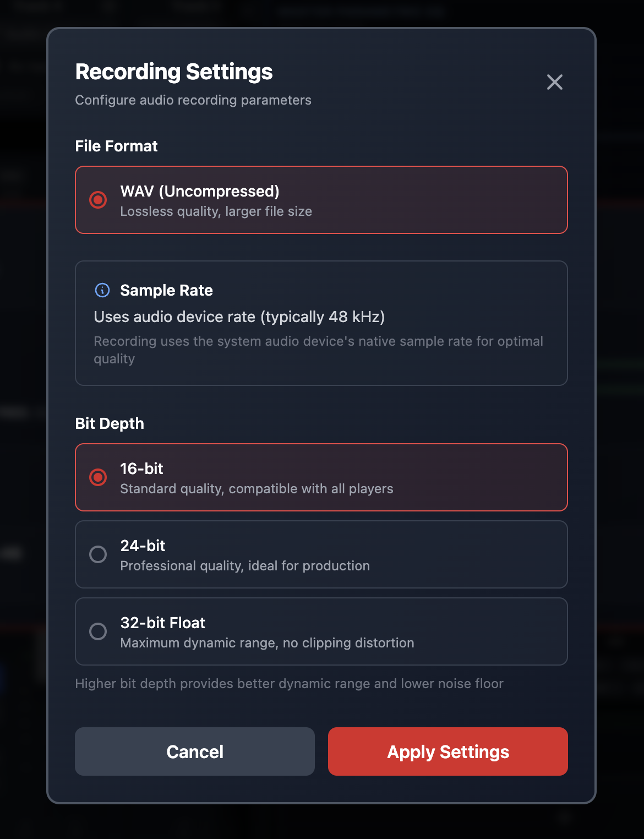Click the "32-bit Float" option title text
The width and height of the screenshot is (644, 839).
[162, 623]
